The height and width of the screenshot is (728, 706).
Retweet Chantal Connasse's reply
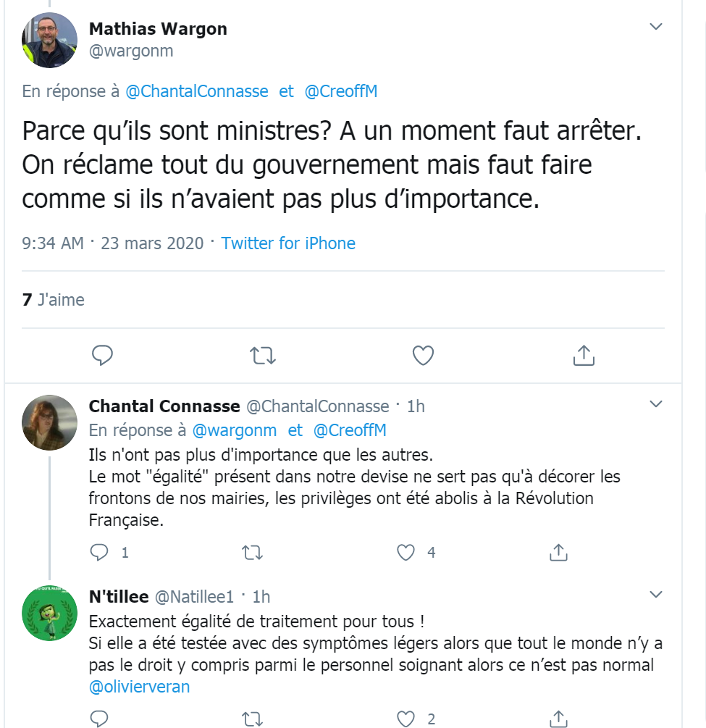pyautogui.click(x=252, y=553)
